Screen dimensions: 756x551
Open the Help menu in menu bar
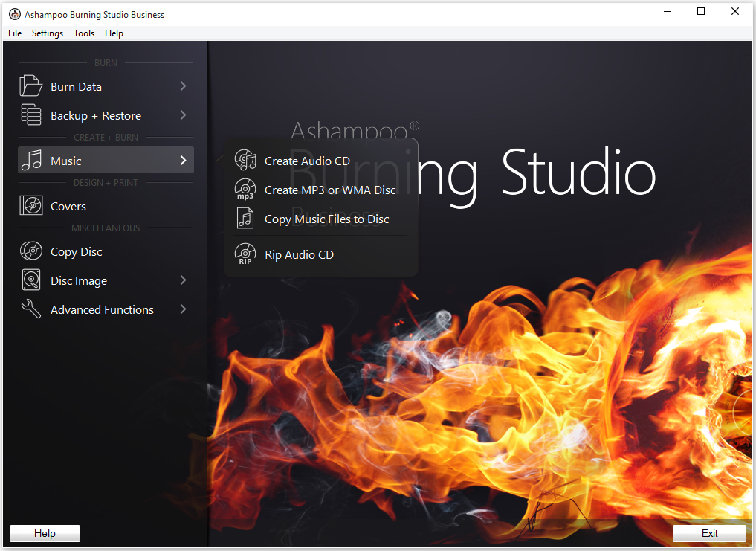point(114,33)
